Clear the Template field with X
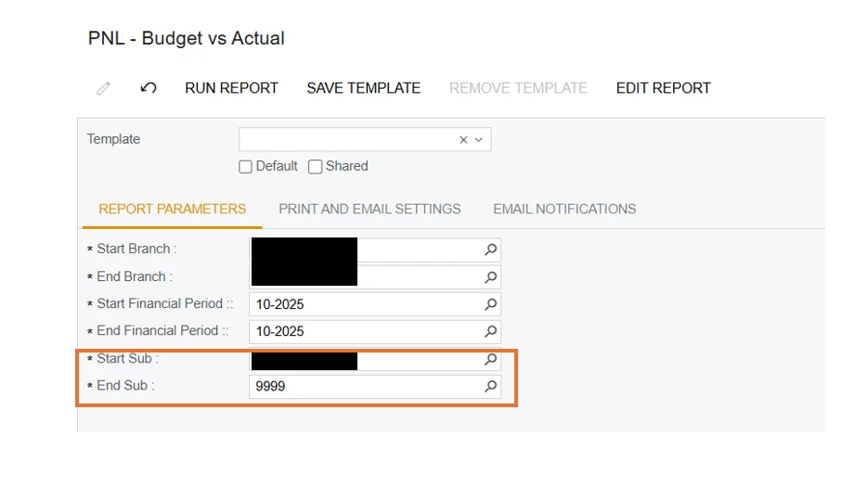 [x=463, y=140]
